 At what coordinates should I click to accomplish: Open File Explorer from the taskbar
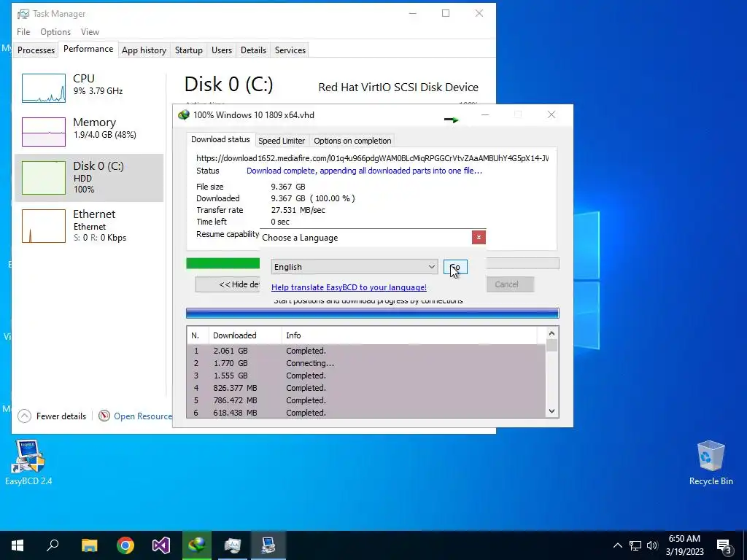pos(89,545)
